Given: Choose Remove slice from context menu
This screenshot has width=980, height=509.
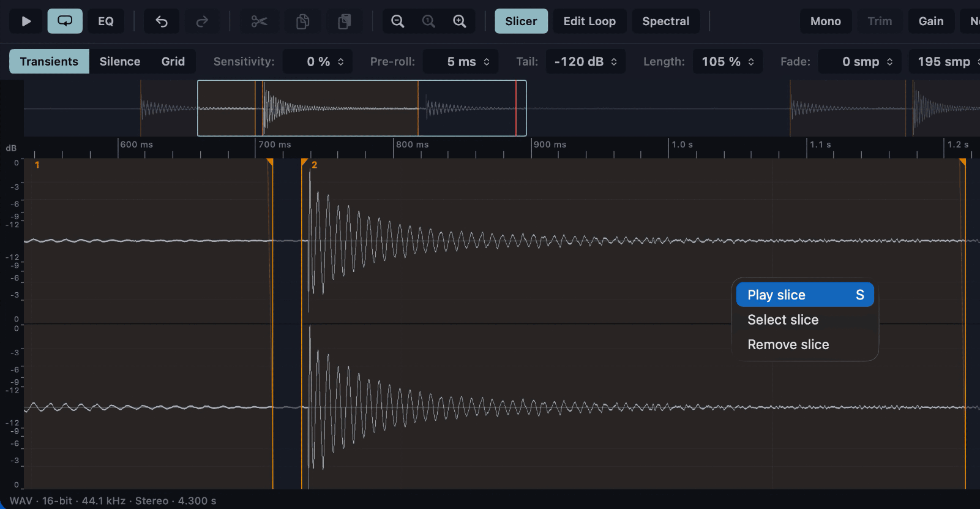Looking at the screenshot, I should (805, 344).
